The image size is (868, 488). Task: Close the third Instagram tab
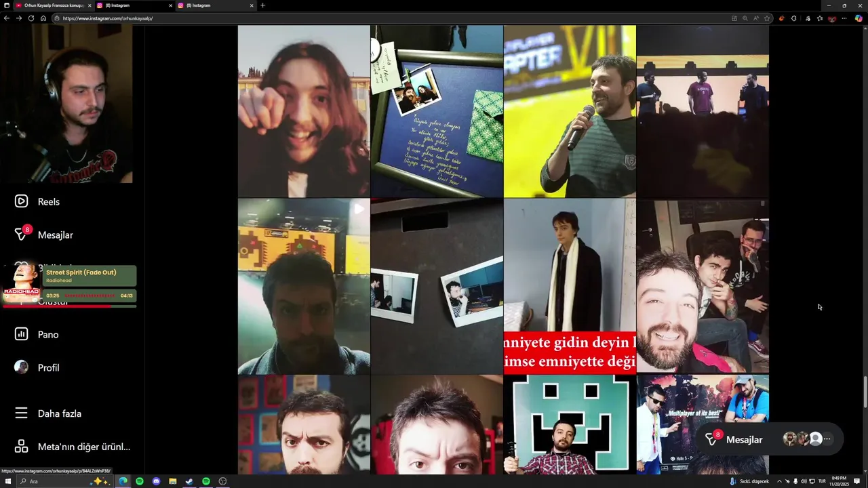[252, 5]
